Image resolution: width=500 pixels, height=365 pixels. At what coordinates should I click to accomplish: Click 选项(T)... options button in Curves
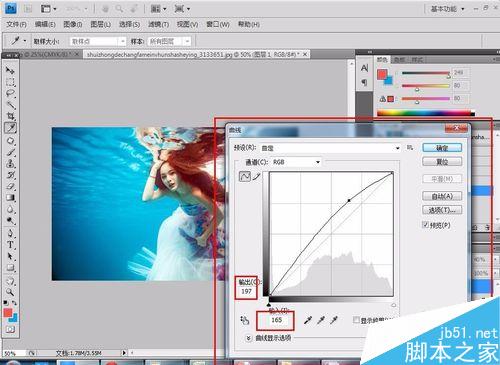coord(442,210)
